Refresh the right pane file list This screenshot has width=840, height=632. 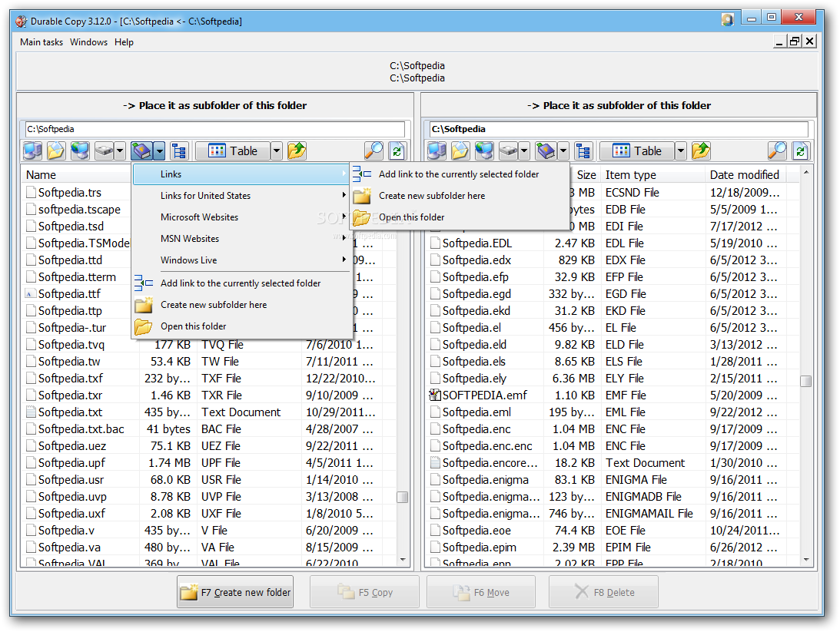click(x=800, y=151)
